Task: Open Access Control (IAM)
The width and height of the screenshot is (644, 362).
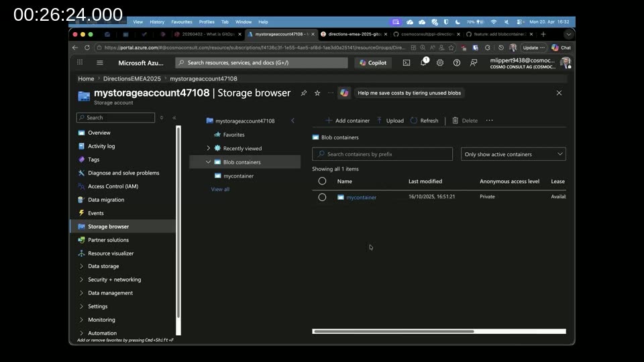Action: pyautogui.click(x=113, y=186)
